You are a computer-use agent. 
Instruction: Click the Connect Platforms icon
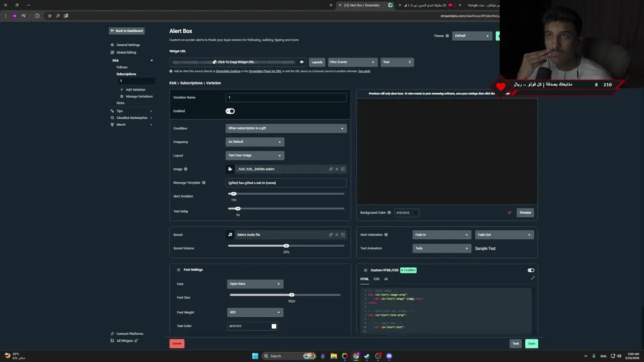click(x=112, y=334)
